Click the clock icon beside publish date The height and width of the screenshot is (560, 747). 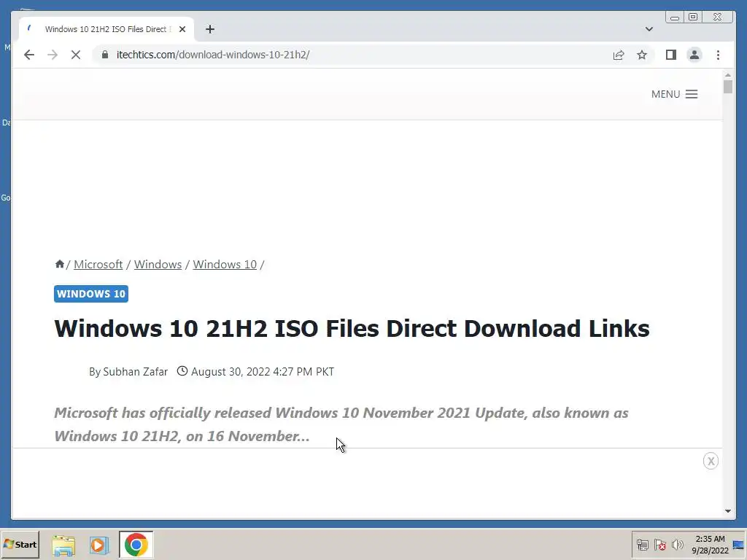(182, 370)
